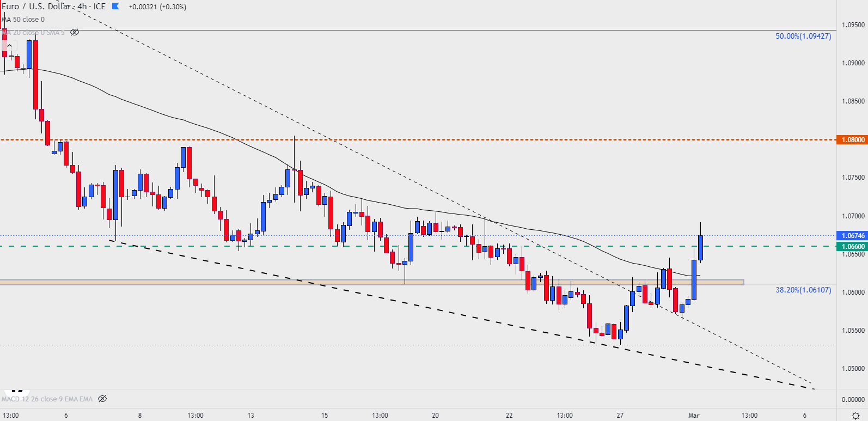Screen dimensions: 868x421
Task: Click the 1.09500 price scale value
Action: [x=853, y=25]
